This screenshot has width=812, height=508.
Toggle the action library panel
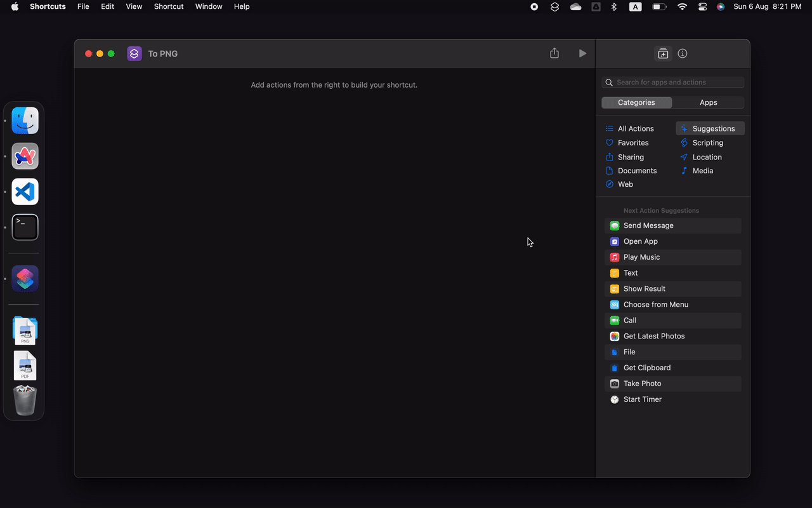[662, 53]
